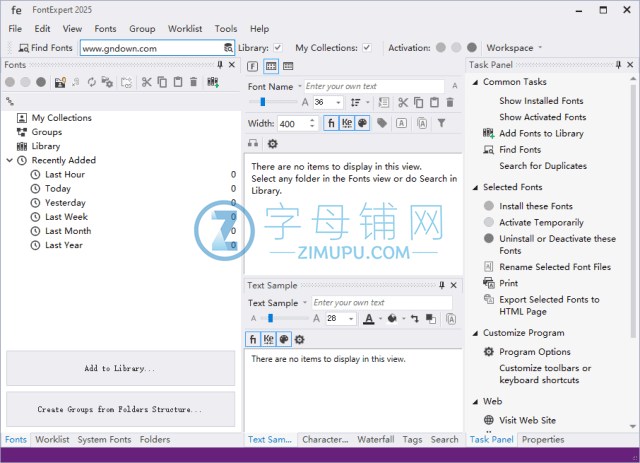Open the preview font size 36 dropdown
The height and width of the screenshot is (463, 640).
click(x=338, y=102)
